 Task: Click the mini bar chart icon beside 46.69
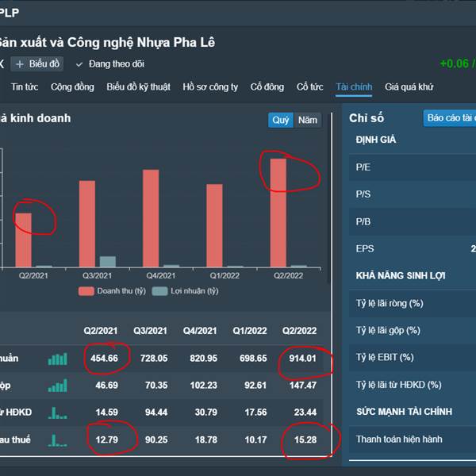click(x=57, y=386)
